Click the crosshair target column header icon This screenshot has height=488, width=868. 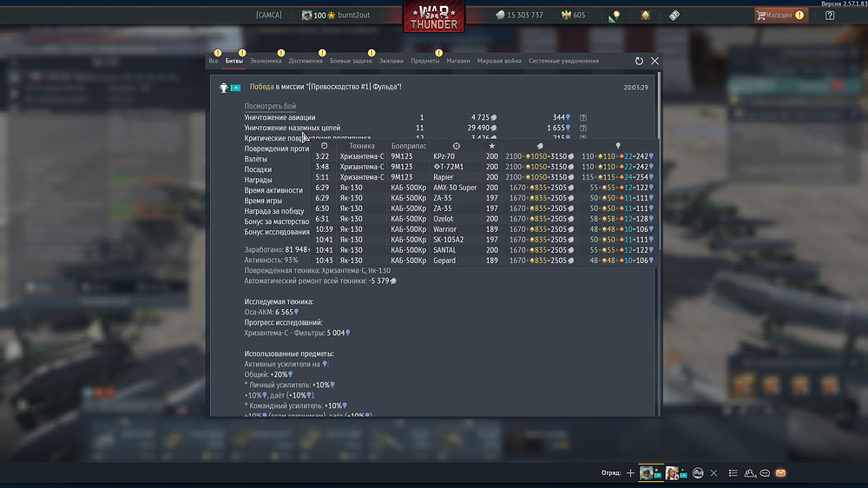457,146
